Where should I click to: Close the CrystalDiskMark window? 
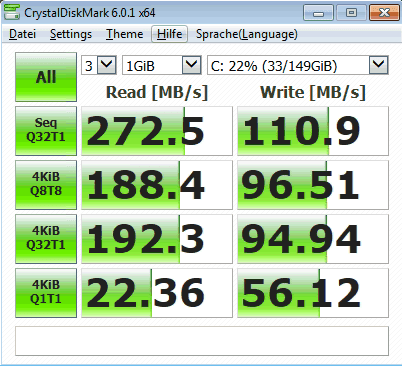[x=384, y=13]
